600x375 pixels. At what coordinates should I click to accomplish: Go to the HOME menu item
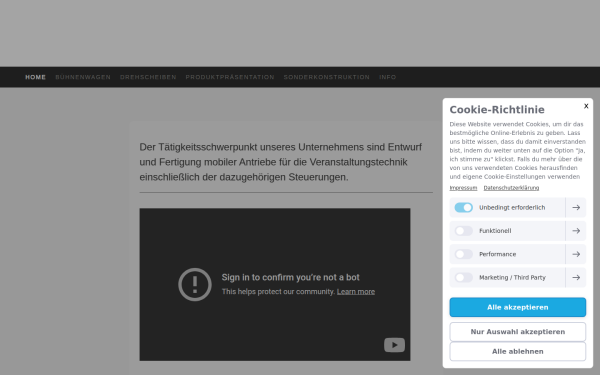coord(36,77)
